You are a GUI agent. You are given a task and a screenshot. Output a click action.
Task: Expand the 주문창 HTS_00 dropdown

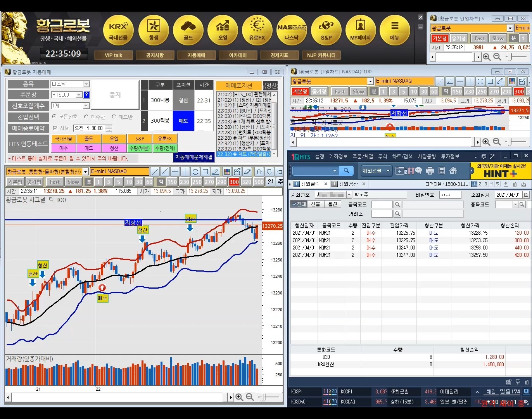point(79,95)
